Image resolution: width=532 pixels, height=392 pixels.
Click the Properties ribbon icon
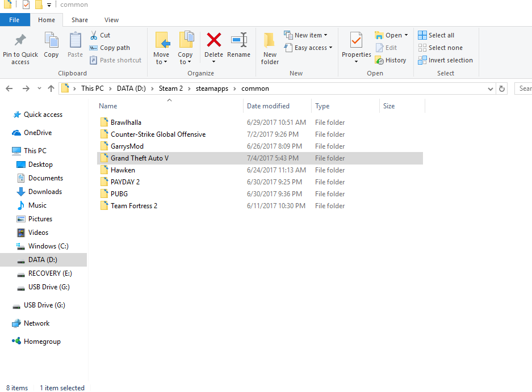click(x=356, y=40)
